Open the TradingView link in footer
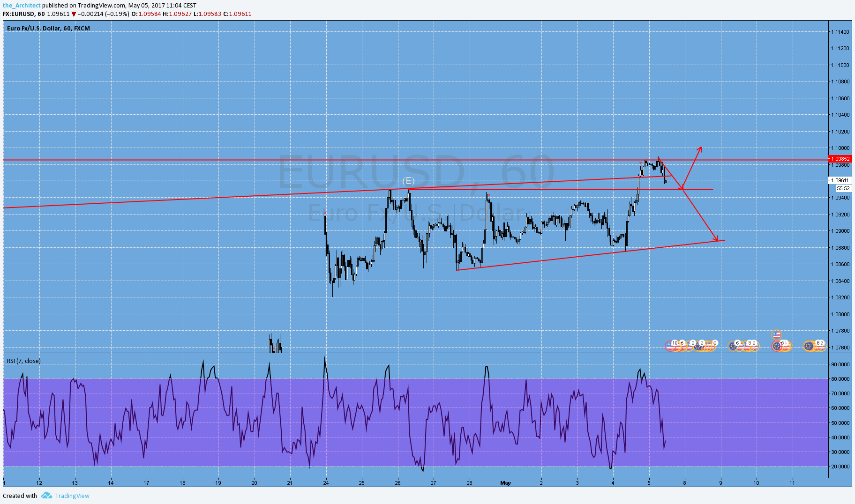The width and height of the screenshot is (855, 504). click(72, 496)
